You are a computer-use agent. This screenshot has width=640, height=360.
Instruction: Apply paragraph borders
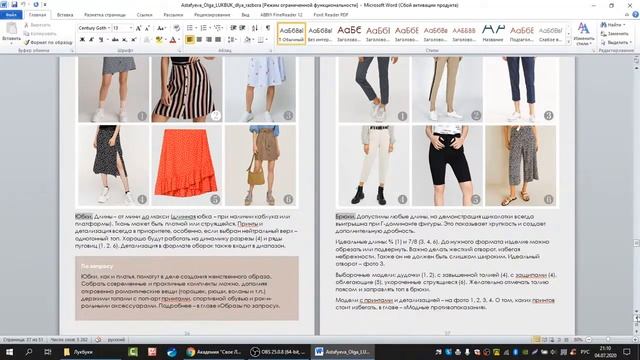(260, 40)
